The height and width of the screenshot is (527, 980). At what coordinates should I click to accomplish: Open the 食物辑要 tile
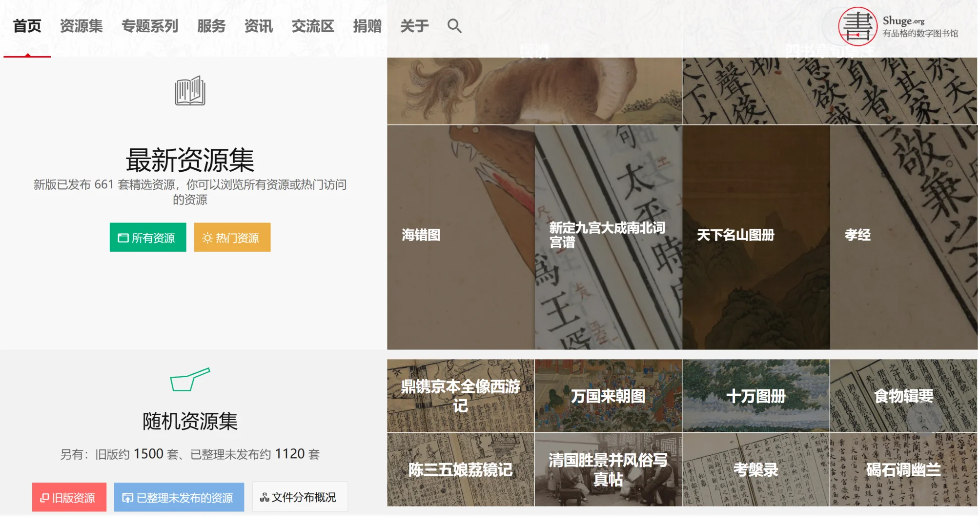(x=904, y=396)
